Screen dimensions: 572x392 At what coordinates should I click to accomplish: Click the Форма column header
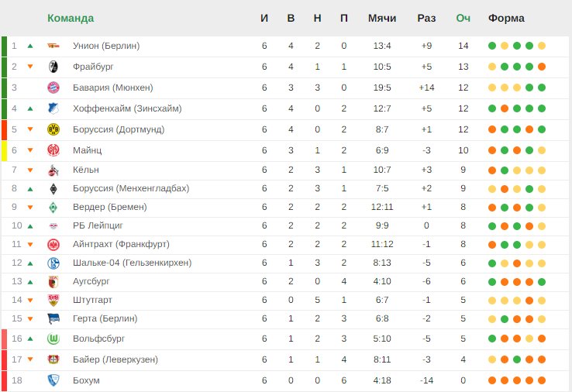pyautogui.click(x=506, y=19)
